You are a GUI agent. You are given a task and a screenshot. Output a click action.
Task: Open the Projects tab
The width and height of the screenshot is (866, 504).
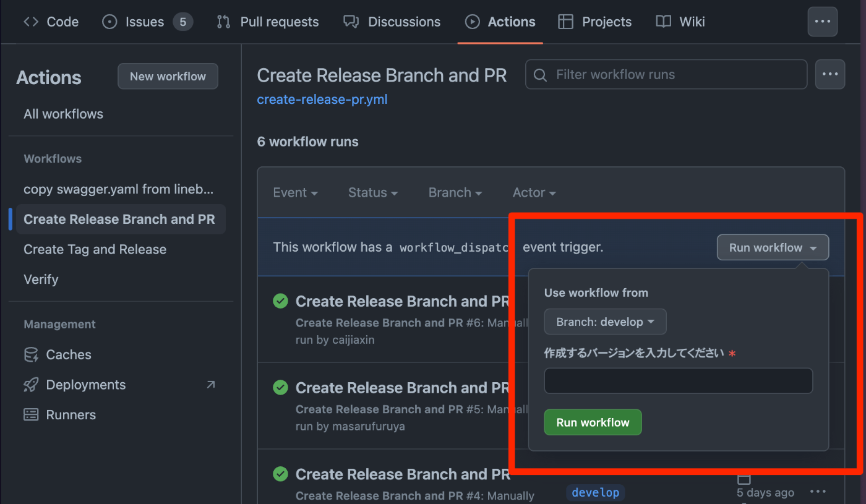click(594, 22)
